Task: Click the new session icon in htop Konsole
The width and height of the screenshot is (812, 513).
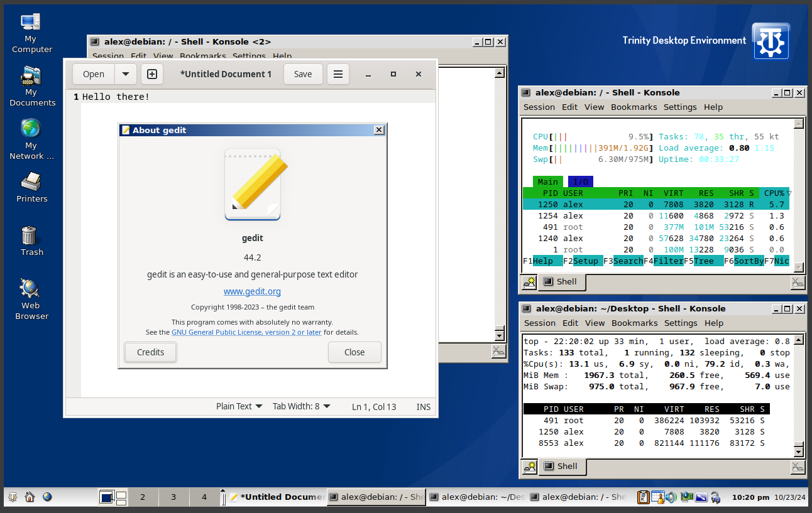Action: 529,282
